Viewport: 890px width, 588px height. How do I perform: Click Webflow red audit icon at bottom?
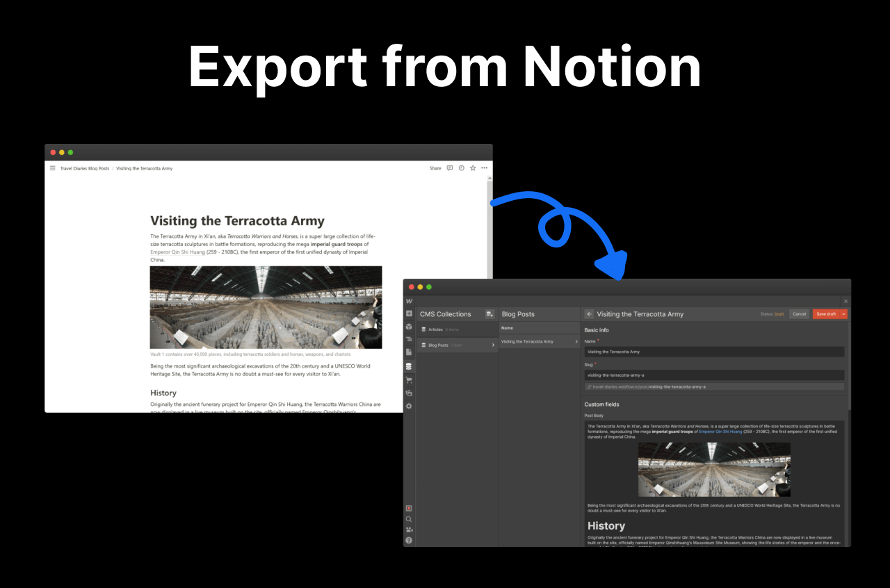409,508
